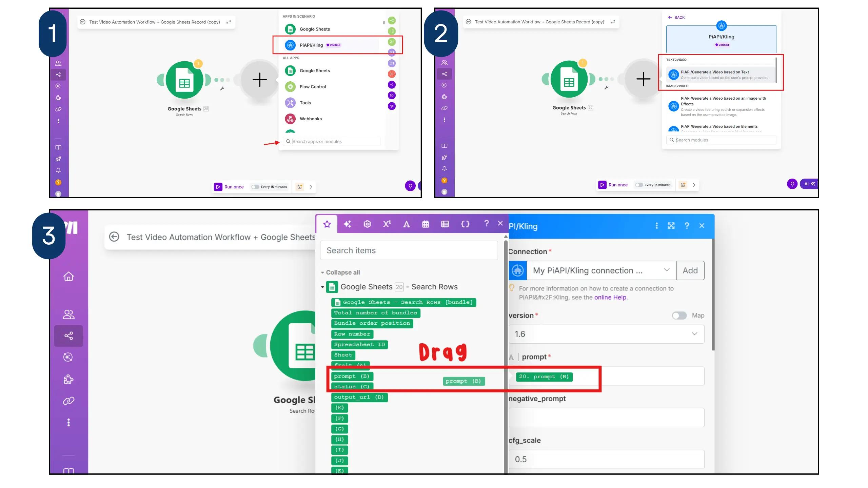The height and width of the screenshot is (488, 868).
Task: Select the 'Bundle order position' pill
Action: [372, 323]
